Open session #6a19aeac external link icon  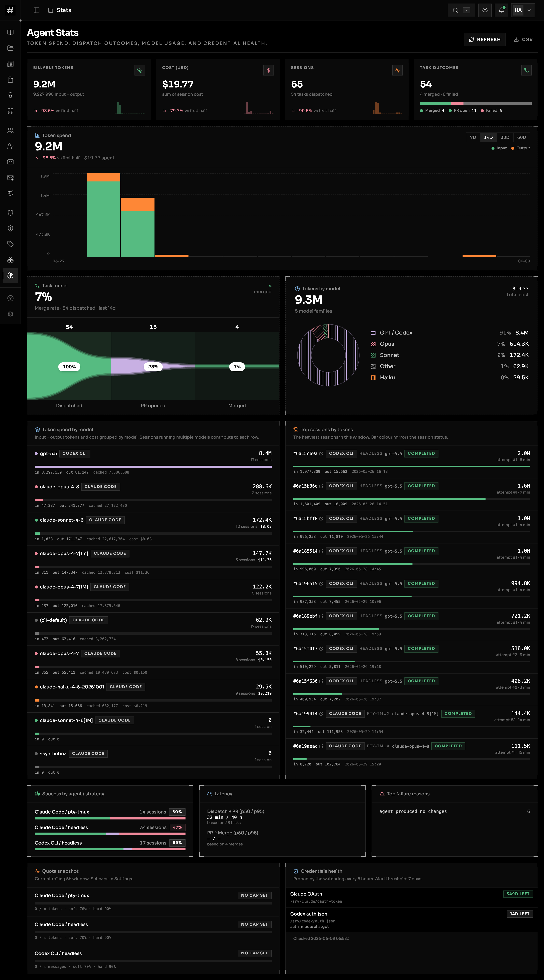(x=321, y=746)
